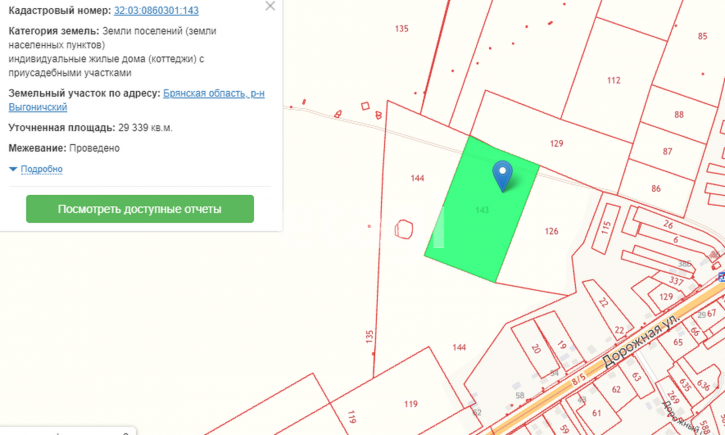Click the Выгоничский district link
Image resolution: width=725 pixels, height=435 pixels.
pos(38,107)
